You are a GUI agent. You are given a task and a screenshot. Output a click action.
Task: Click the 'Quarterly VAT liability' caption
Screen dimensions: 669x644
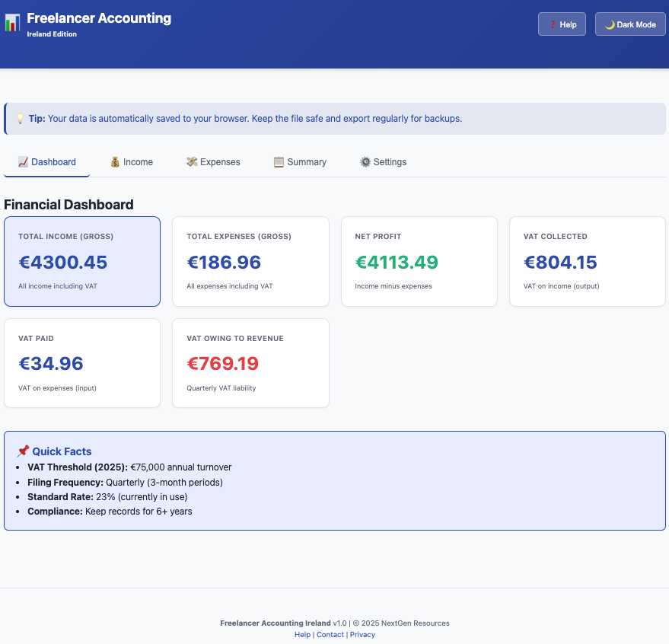(x=221, y=388)
